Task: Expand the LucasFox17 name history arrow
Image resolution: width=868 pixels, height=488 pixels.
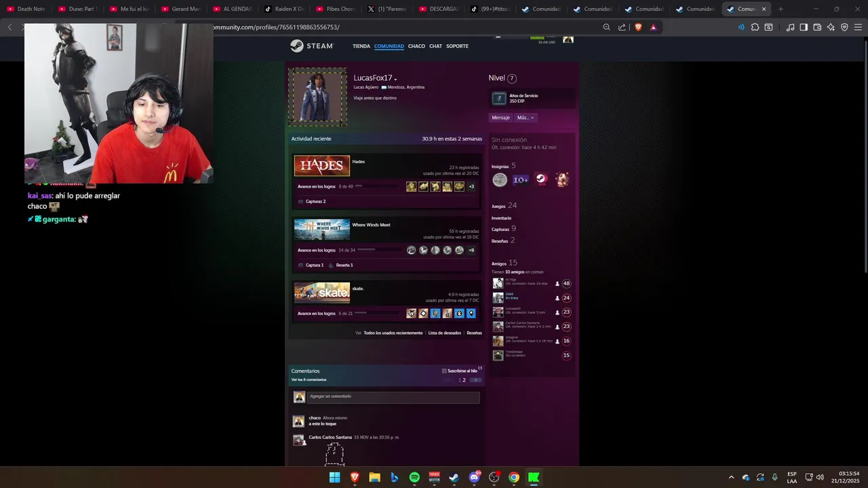Action: [395, 79]
